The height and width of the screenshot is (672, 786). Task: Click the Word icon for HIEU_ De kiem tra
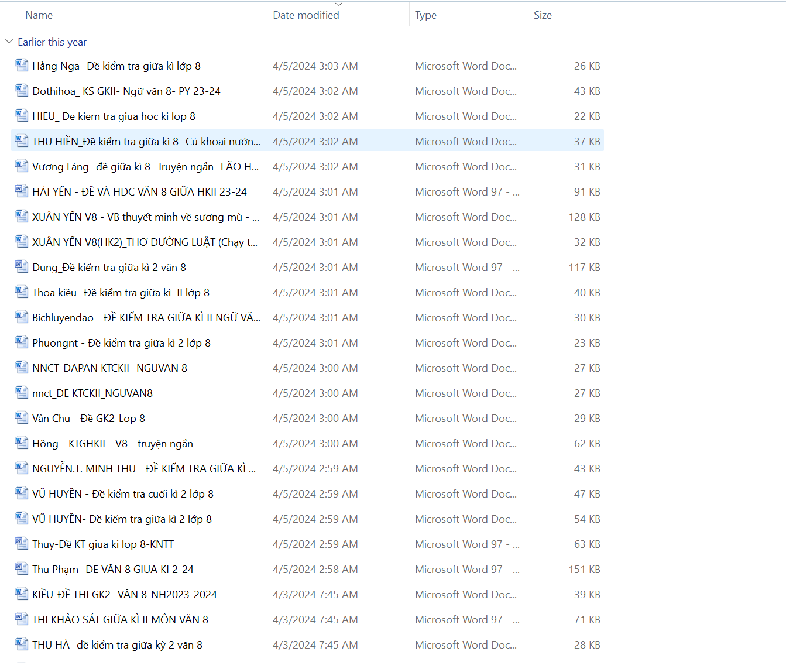[x=22, y=115]
